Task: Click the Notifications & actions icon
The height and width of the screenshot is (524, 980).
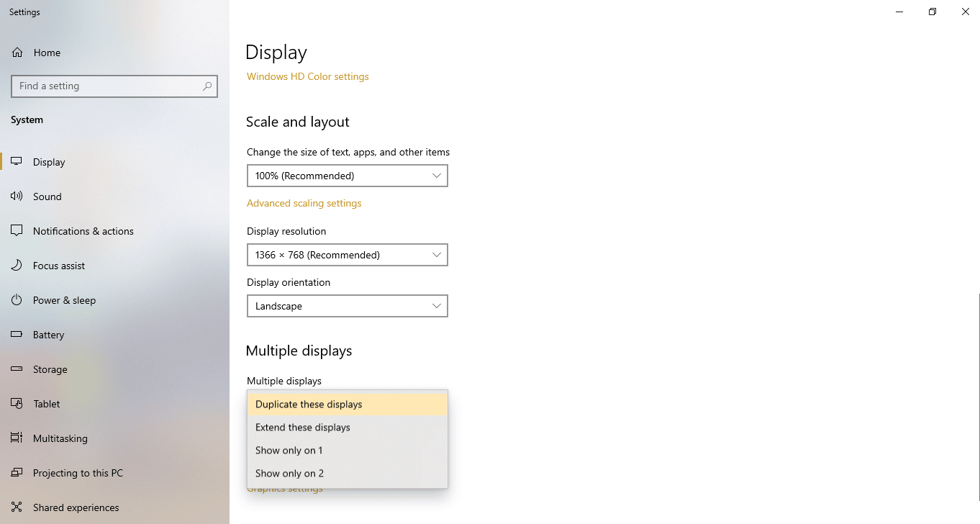Action: (17, 231)
